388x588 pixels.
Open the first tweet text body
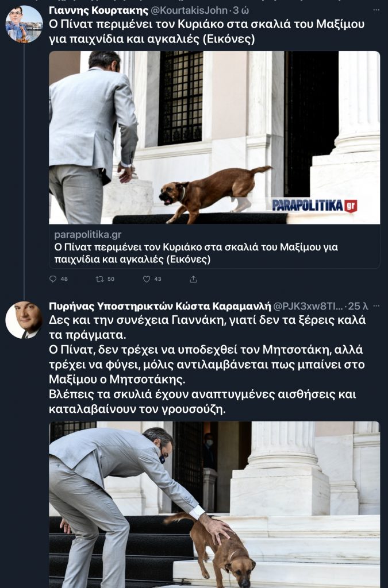207,32
